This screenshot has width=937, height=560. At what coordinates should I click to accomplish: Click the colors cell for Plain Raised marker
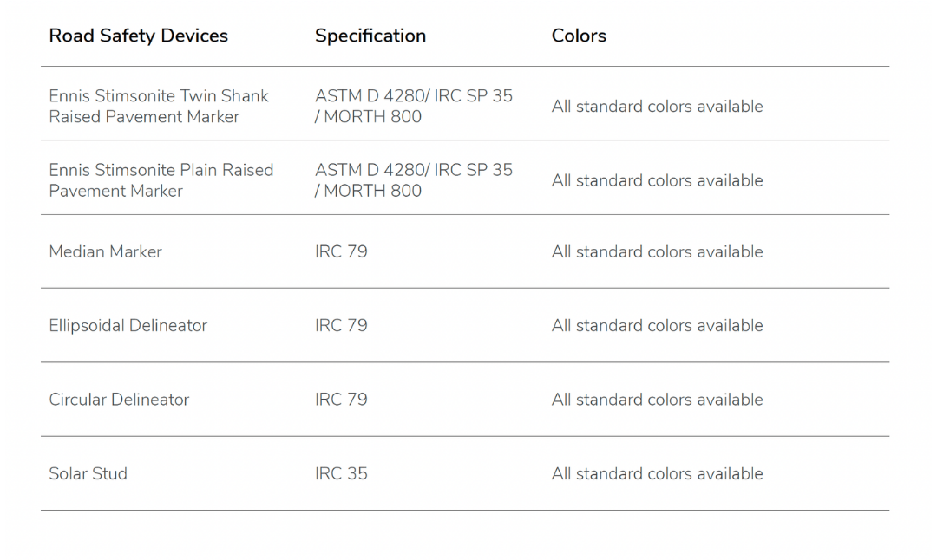coord(657,180)
